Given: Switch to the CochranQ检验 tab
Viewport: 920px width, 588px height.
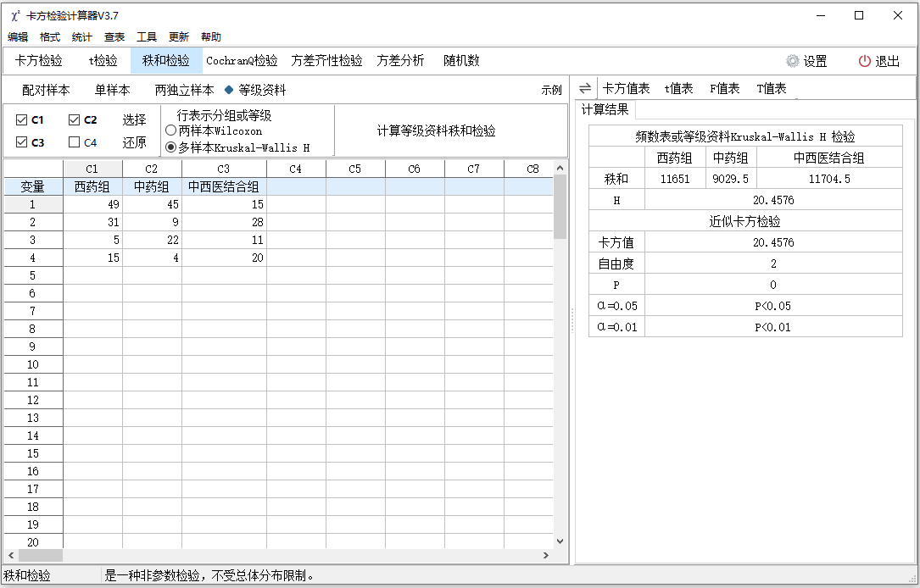Looking at the screenshot, I should [x=242, y=60].
